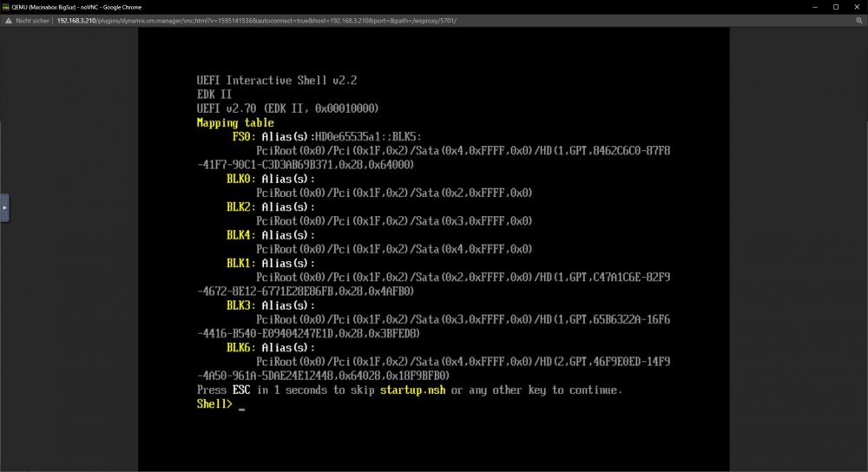Click the Sata(0x3,0xFFFF,0x0) path under BLK2
Viewport: 868px width, 472px height.
[x=394, y=221]
